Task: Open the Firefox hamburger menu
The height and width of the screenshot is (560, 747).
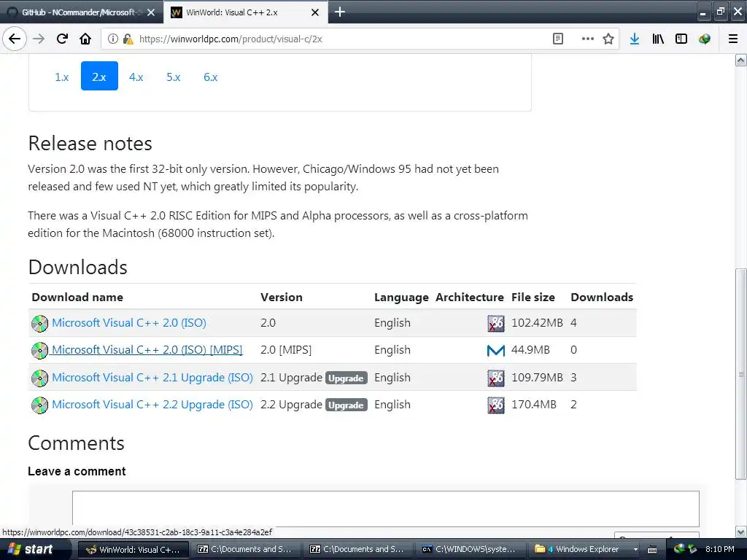Action: point(733,39)
